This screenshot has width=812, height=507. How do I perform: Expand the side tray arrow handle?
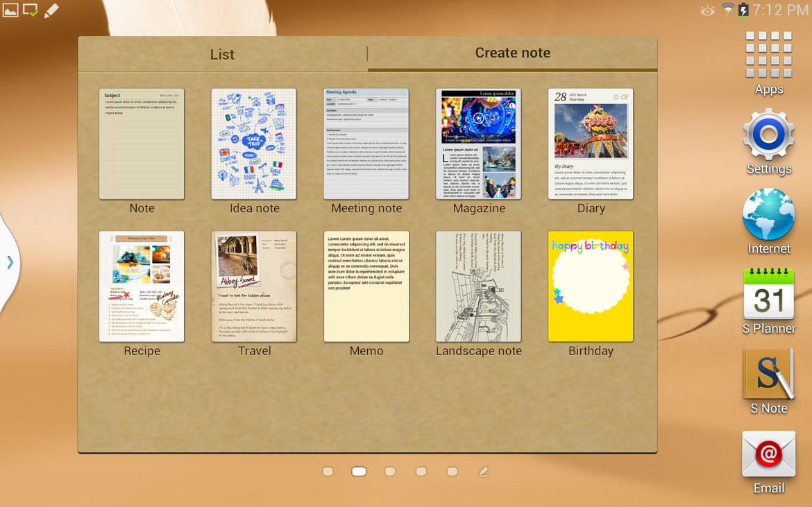tap(10, 263)
